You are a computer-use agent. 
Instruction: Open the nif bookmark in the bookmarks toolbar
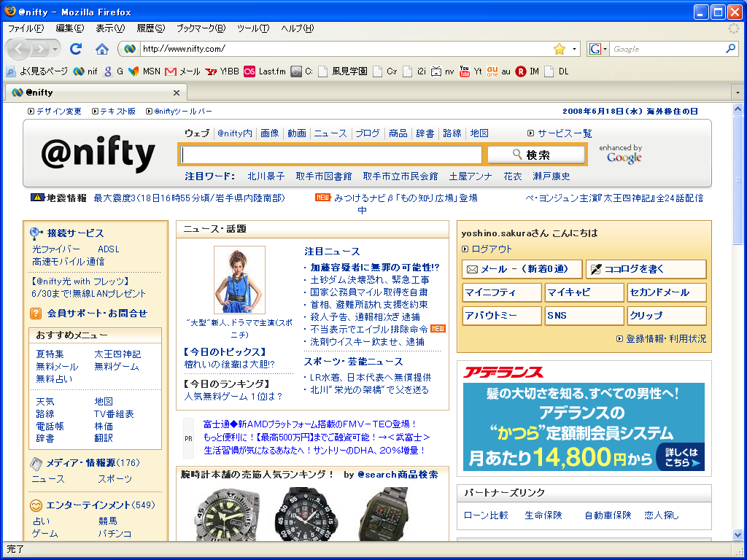point(86,71)
